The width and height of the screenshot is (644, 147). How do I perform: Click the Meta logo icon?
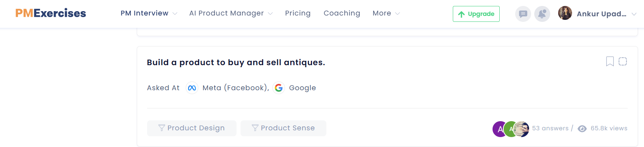click(192, 88)
